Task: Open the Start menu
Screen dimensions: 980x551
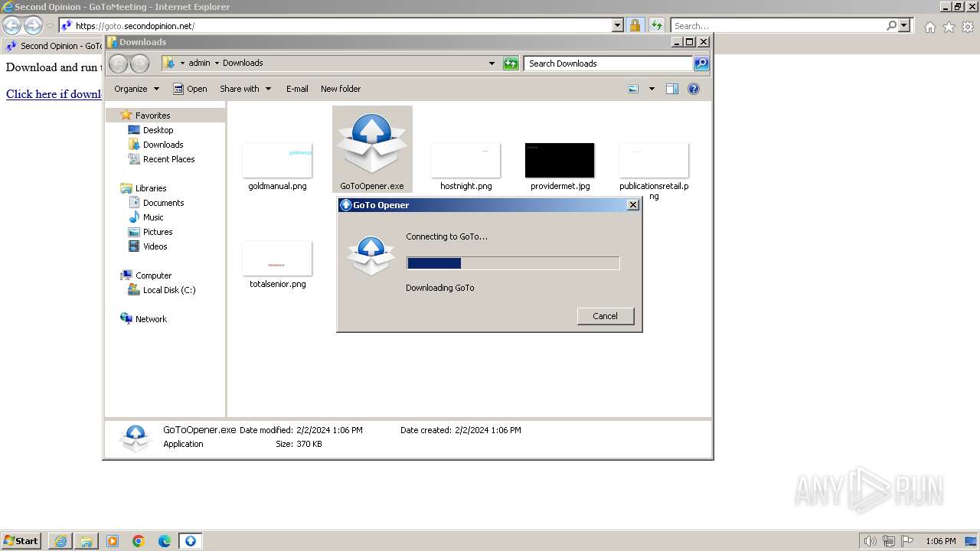Action: click(x=21, y=540)
